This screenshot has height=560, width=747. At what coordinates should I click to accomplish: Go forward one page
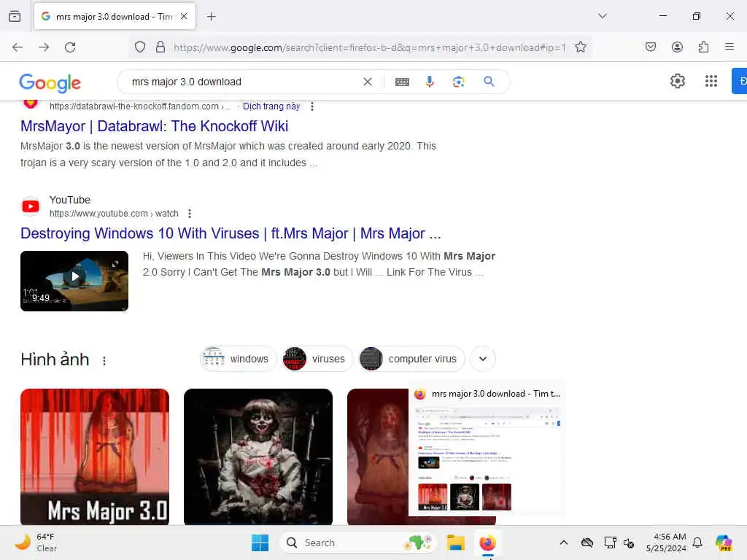click(44, 47)
